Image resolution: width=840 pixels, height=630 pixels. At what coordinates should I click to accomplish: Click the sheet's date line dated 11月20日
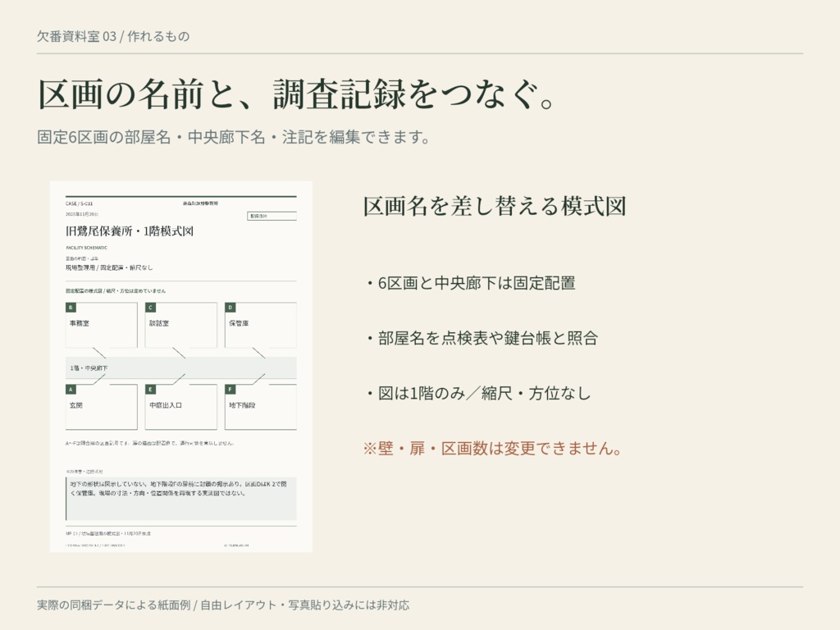pyautogui.click(x=82, y=214)
